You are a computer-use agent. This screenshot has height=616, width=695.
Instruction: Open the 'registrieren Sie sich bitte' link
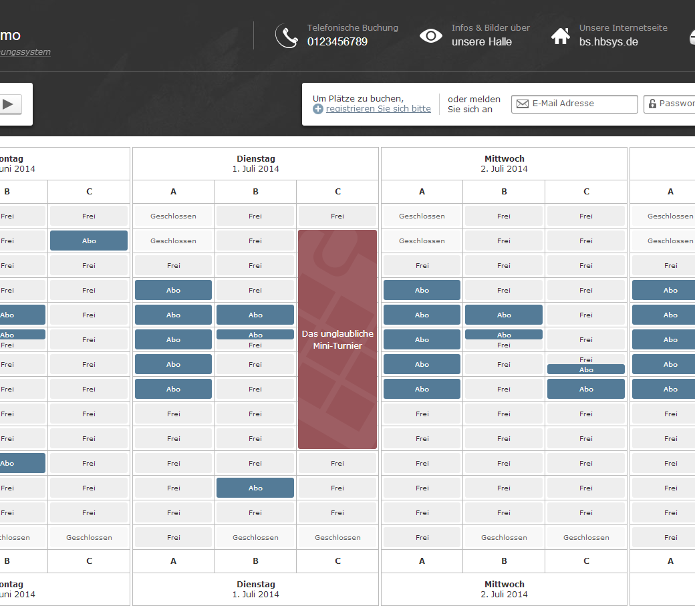point(378,109)
